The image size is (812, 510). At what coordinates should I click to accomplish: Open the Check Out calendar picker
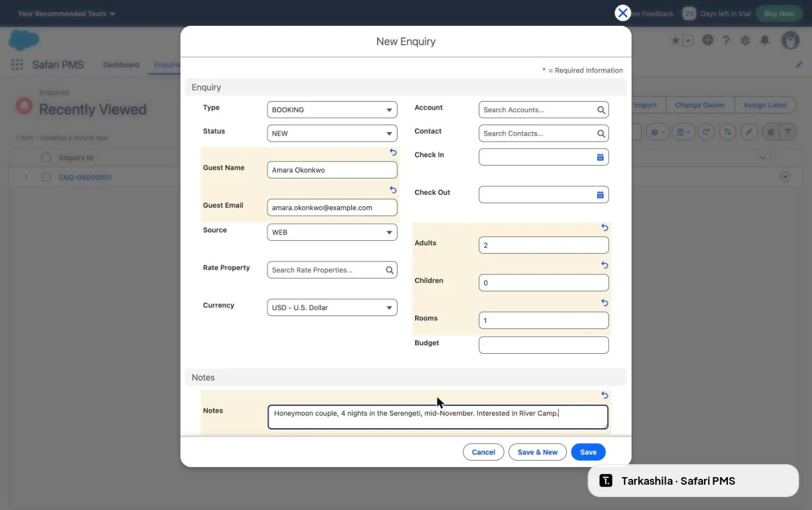601,195
